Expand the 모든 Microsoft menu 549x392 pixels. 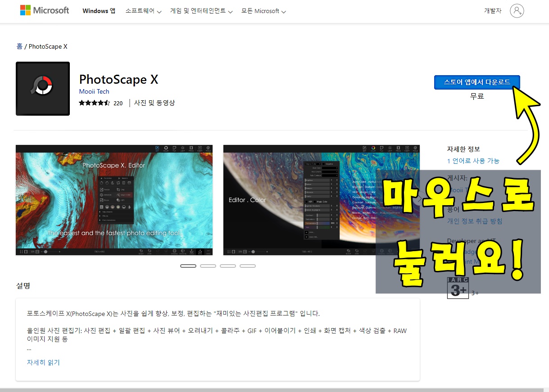tap(263, 11)
